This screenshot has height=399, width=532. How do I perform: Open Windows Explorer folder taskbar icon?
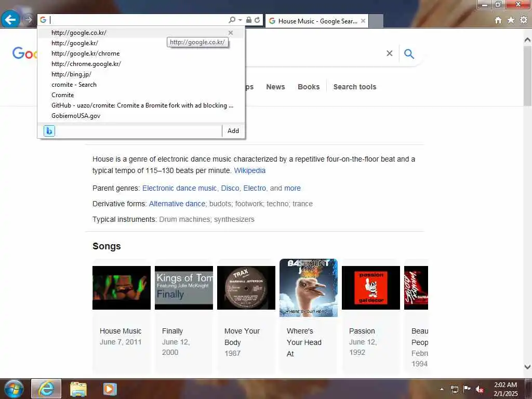click(x=78, y=389)
